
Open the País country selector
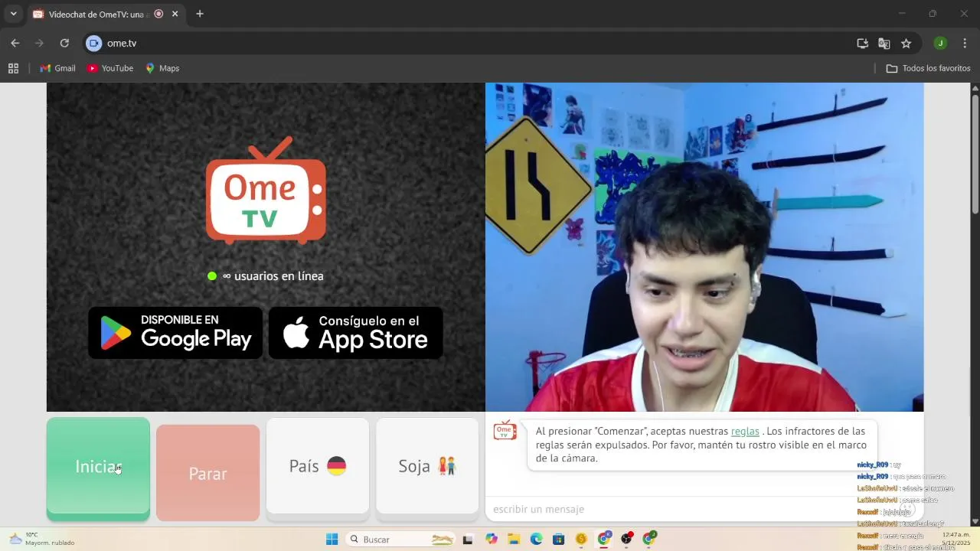(318, 467)
